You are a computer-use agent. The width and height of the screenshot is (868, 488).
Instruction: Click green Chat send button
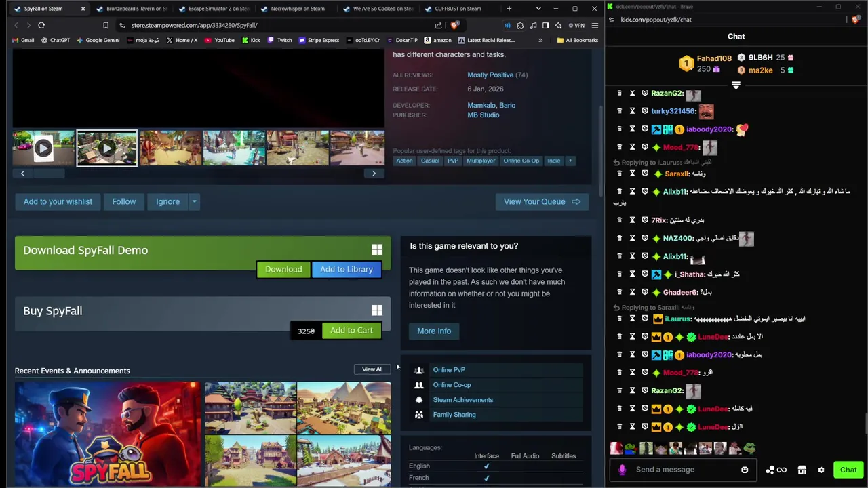848,470
